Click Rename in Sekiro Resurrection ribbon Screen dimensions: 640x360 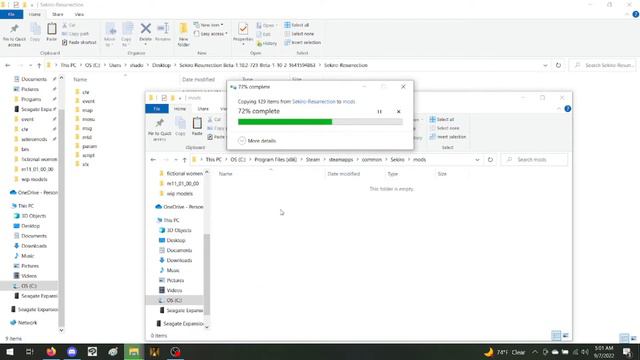(163, 32)
